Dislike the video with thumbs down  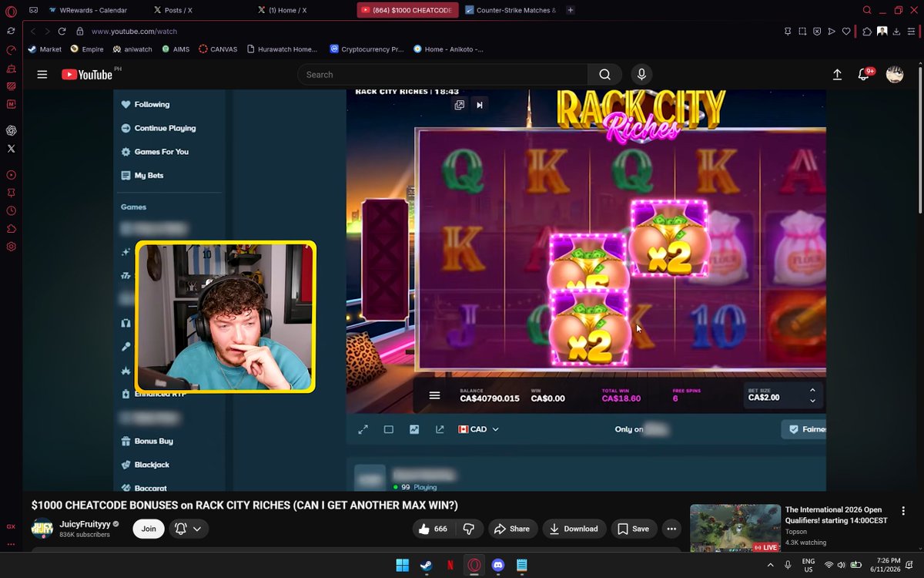click(x=468, y=529)
